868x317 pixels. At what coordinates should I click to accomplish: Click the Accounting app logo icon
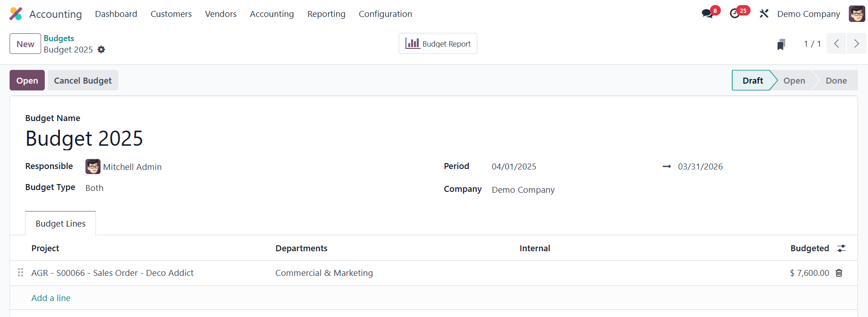tap(16, 14)
